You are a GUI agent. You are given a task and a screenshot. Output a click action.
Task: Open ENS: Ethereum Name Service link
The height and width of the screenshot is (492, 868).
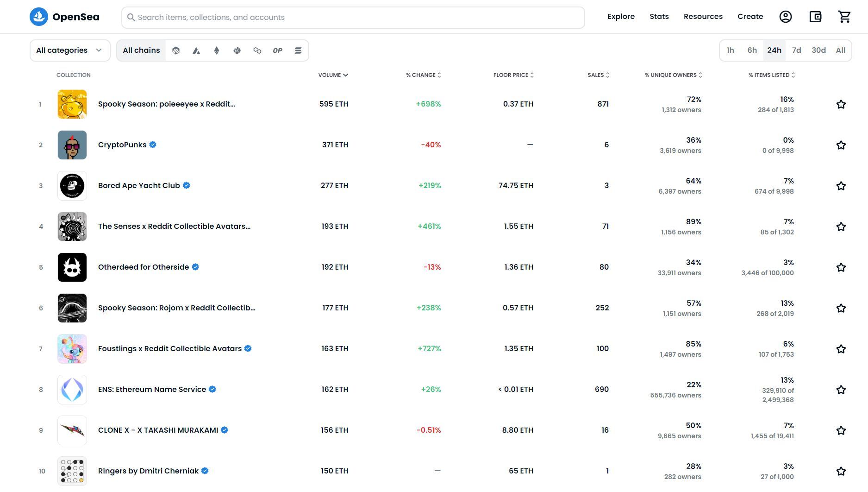[152, 389]
